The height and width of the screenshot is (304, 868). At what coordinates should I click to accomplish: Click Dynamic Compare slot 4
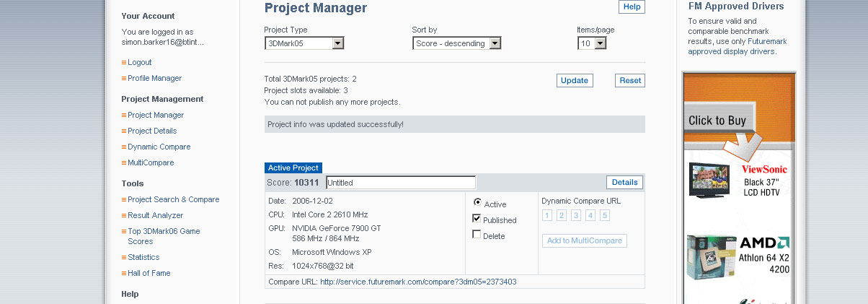[x=590, y=215]
